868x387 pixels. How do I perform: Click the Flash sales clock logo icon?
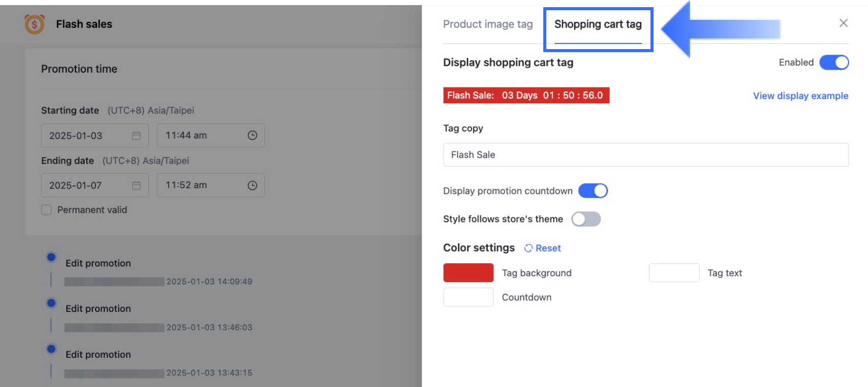[x=34, y=24]
